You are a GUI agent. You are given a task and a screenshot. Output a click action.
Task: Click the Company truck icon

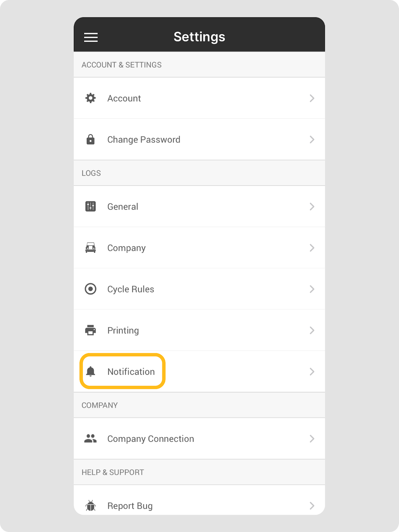[90, 248]
